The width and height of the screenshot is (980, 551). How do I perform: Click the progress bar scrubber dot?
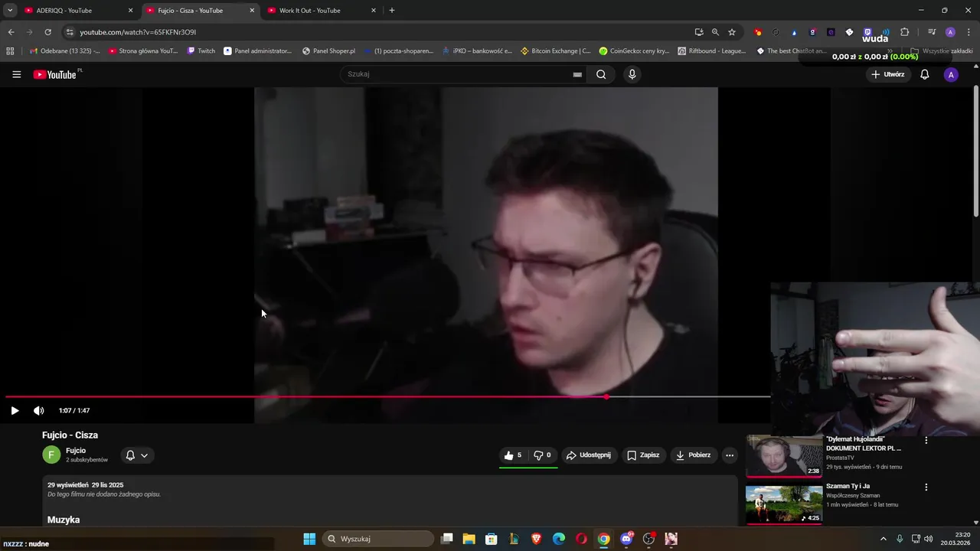click(x=606, y=396)
